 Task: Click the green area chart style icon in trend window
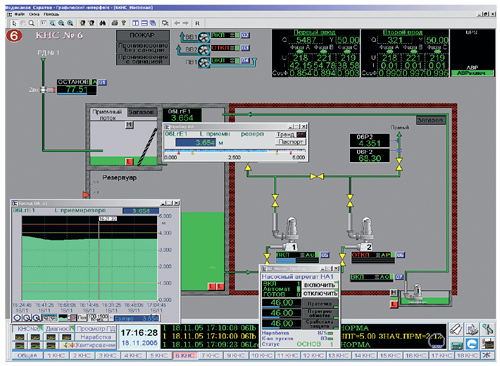63,318
